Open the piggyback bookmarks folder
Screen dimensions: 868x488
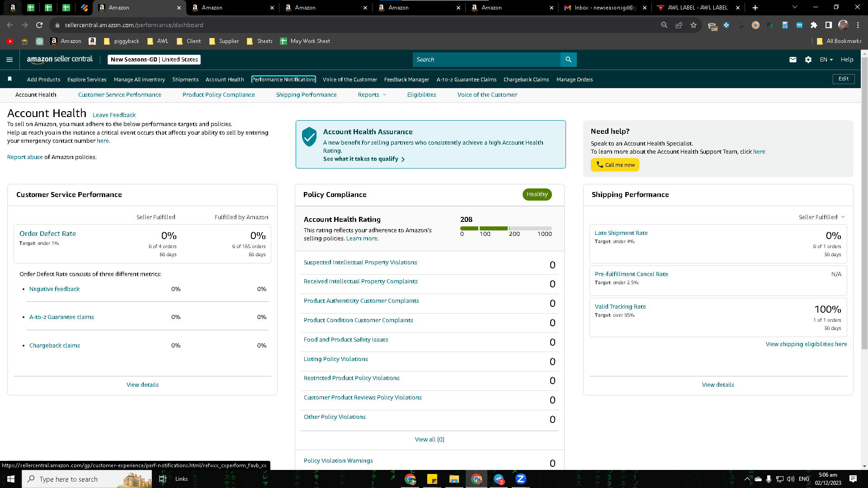tap(122, 41)
